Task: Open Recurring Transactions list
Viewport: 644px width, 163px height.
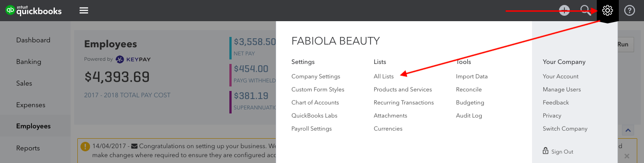Action: click(404, 103)
